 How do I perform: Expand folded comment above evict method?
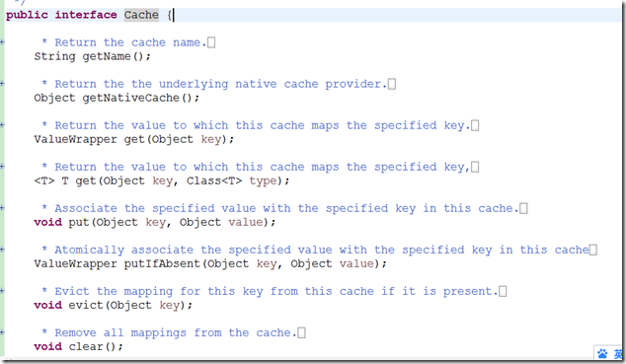click(2, 291)
